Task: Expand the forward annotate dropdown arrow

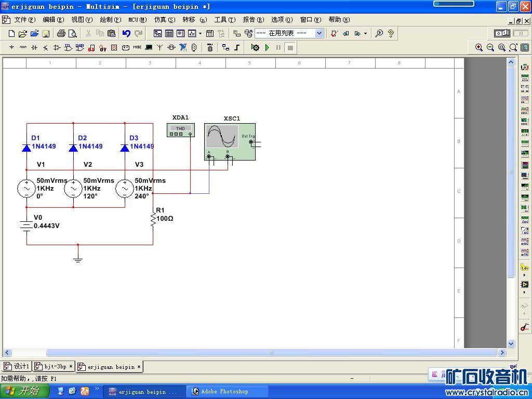Action: [365, 33]
